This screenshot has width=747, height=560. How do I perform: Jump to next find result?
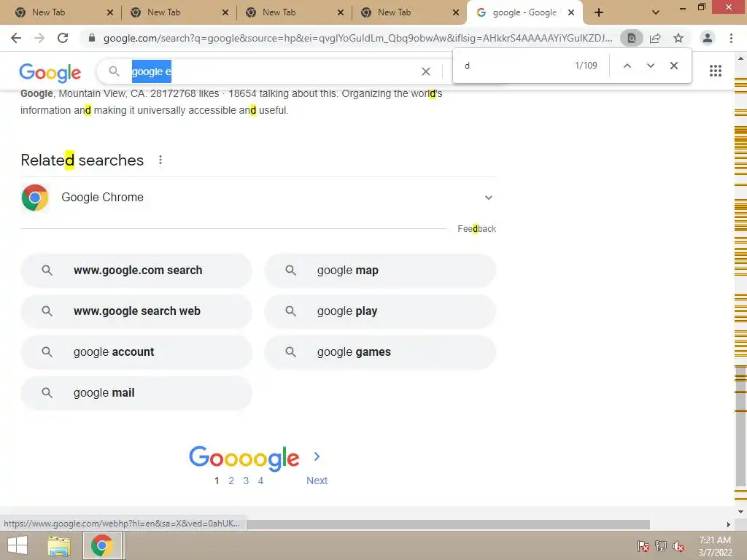[650, 66]
